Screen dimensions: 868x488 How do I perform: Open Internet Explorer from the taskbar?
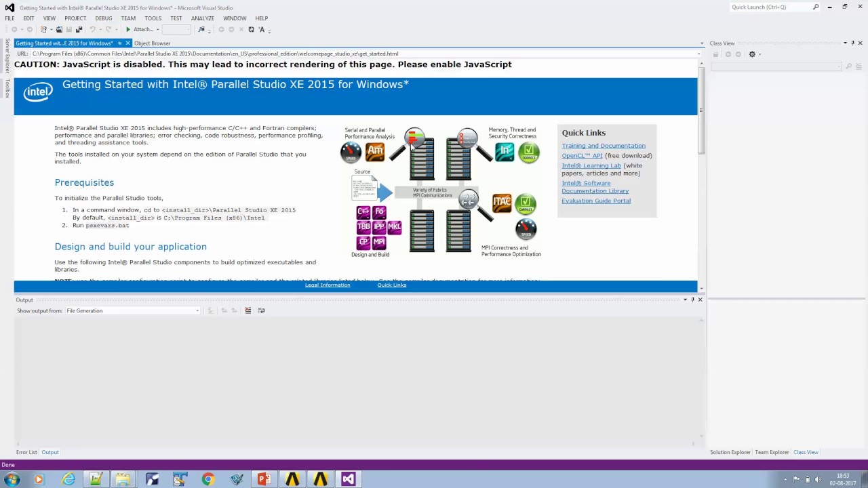click(68, 479)
